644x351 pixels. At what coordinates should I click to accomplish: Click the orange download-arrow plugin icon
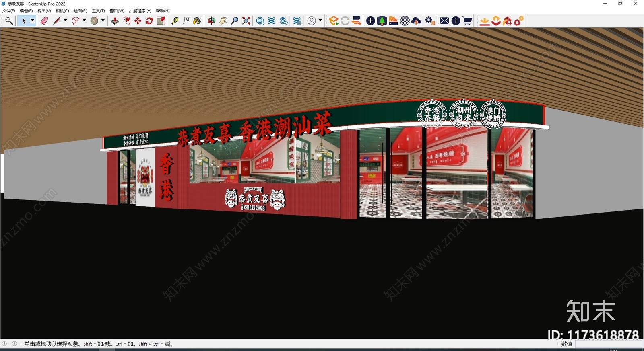pyautogui.click(x=485, y=21)
